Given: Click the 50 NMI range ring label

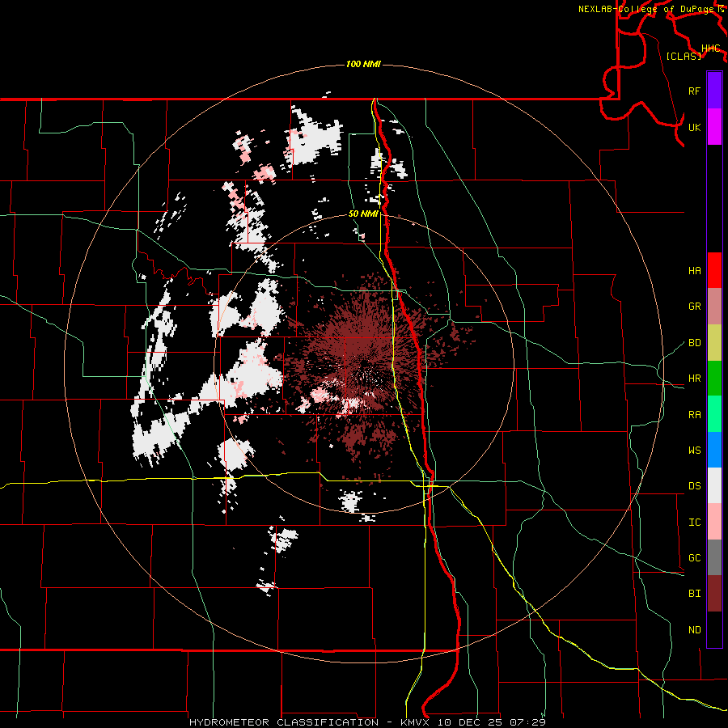Looking at the screenshot, I should [363, 214].
